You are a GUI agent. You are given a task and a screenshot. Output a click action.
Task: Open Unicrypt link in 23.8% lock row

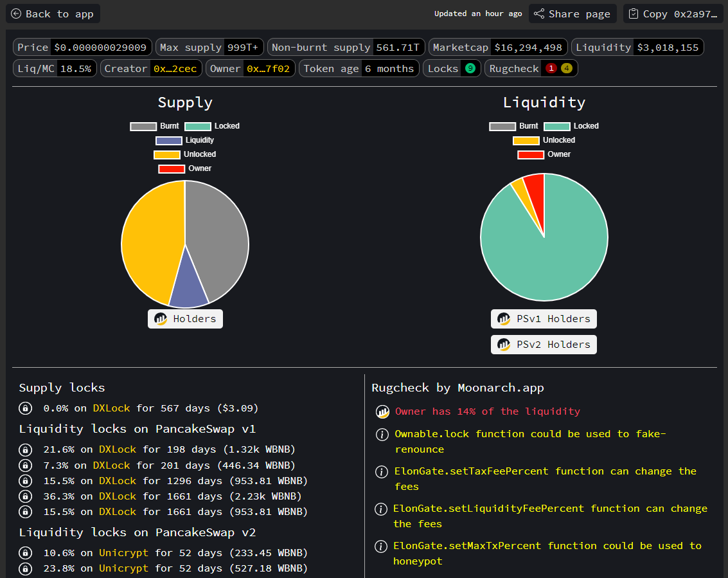click(123, 568)
